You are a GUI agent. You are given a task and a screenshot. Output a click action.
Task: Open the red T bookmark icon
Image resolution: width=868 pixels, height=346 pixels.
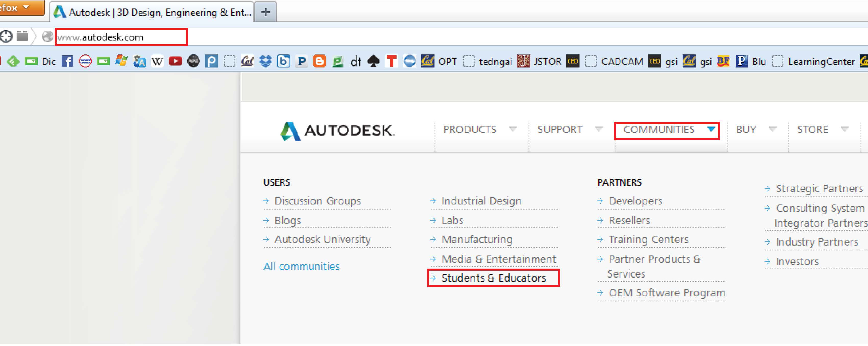point(392,61)
